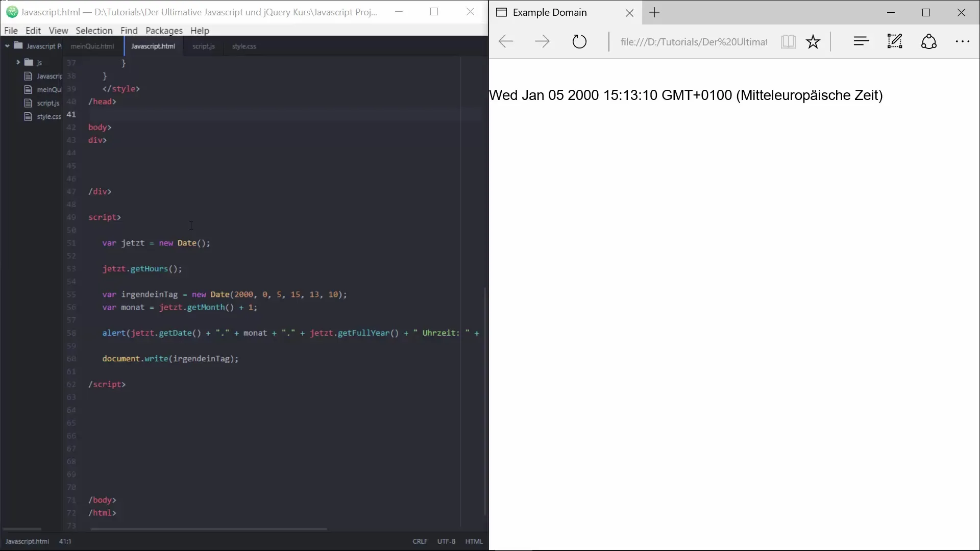
Task: Select the js folder in tree view
Action: point(39,63)
